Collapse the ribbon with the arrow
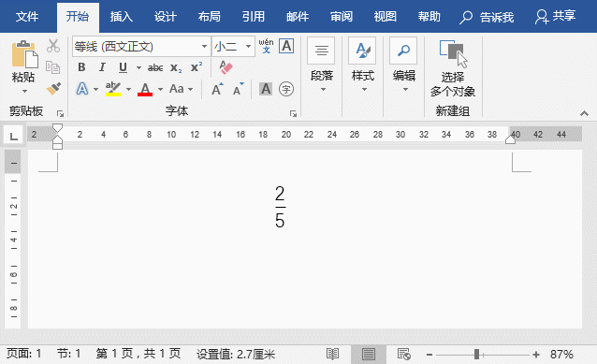Viewport: 597px width, 364px height. tap(584, 113)
